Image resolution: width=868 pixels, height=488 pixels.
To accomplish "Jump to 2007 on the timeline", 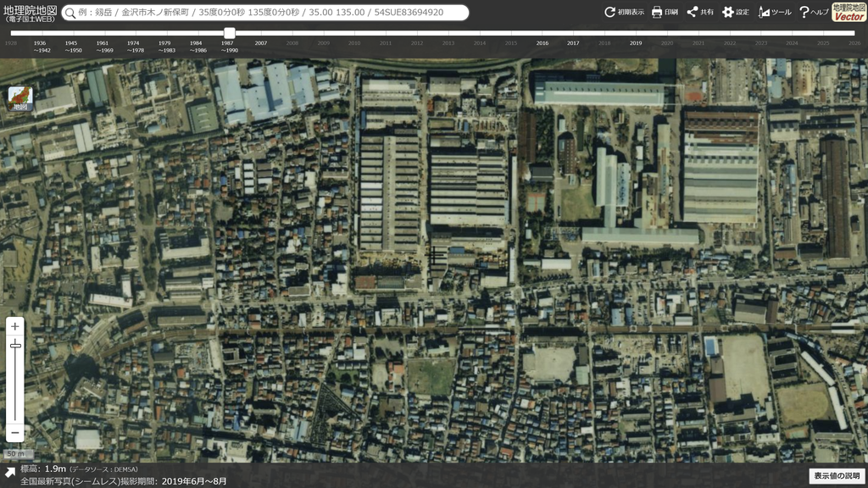I will 261,43.
